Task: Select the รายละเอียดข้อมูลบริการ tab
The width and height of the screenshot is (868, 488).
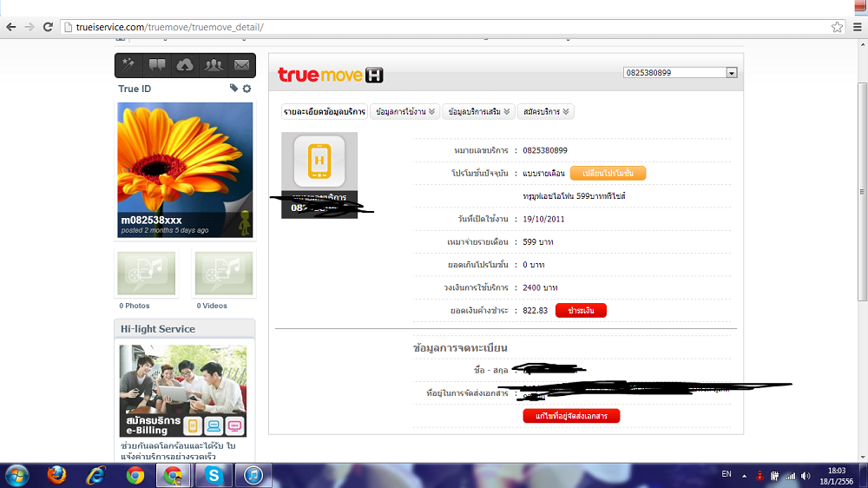Action: 325,111
